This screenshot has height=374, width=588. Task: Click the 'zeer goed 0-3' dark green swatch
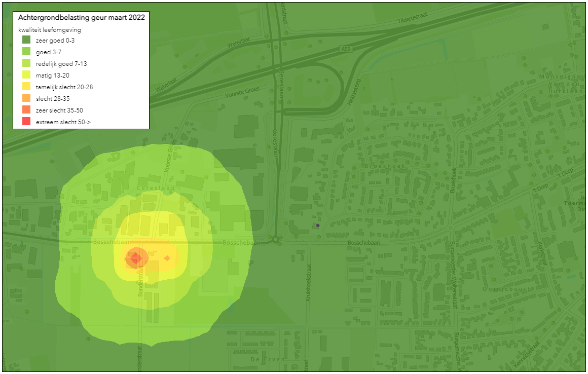pos(26,40)
